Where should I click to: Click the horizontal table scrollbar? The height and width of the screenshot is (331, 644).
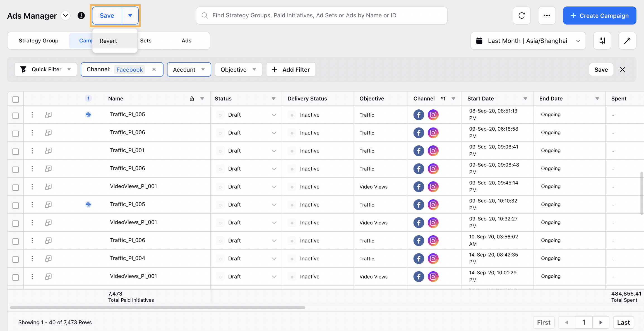click(x=157, y=308)
